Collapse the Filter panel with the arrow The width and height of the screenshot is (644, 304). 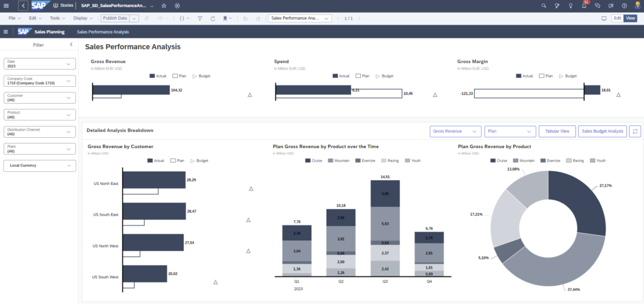[x=71, y=45]
